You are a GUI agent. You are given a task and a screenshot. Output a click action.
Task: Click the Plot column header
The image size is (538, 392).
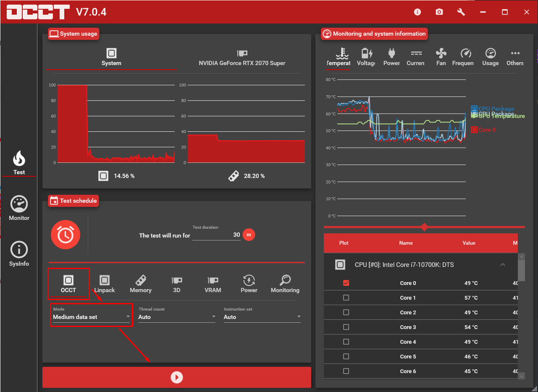click(344, 243)
